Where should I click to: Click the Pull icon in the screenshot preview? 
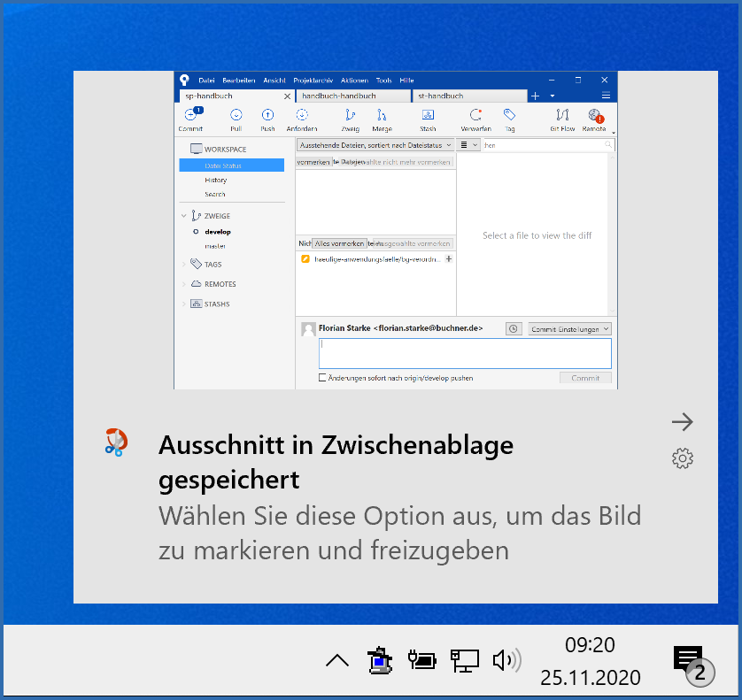coord(236,116)
